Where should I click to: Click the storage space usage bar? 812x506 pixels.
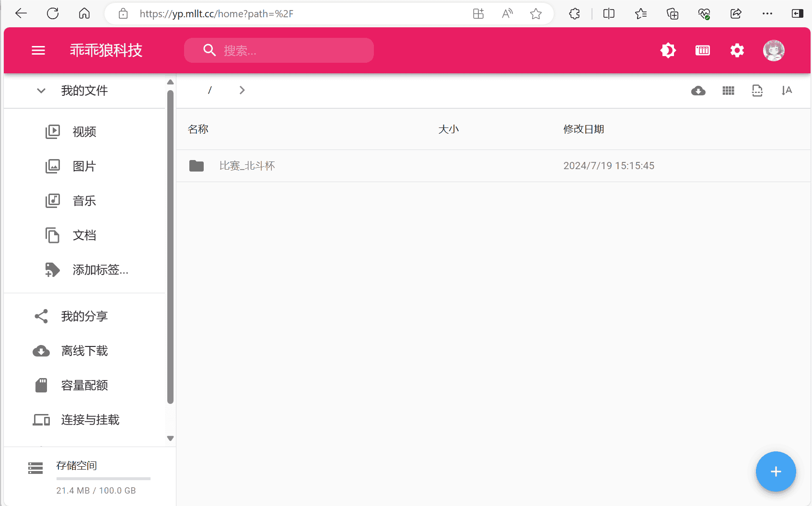[x=103, y=478]
